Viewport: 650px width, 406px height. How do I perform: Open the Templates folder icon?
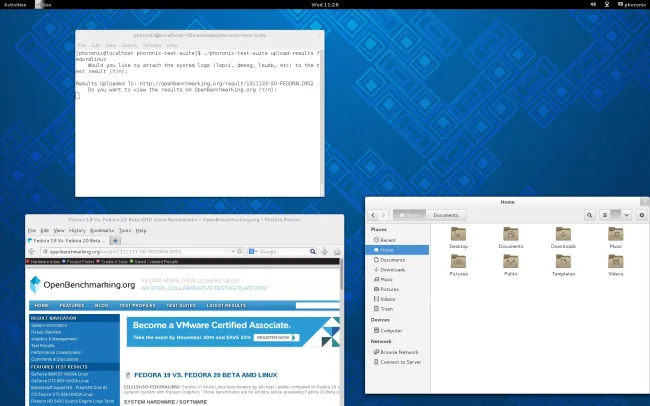tap(563, 265)
